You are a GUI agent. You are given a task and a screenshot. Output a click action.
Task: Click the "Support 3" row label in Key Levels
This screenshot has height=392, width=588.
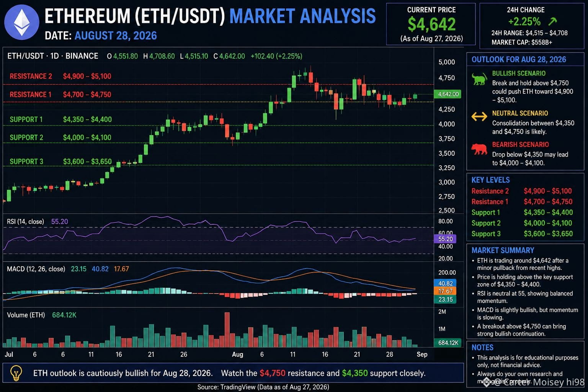point(486,234)
